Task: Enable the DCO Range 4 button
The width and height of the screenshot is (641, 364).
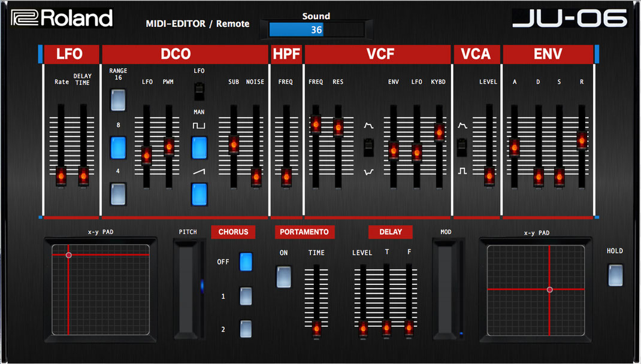Action: pos(118,194)
